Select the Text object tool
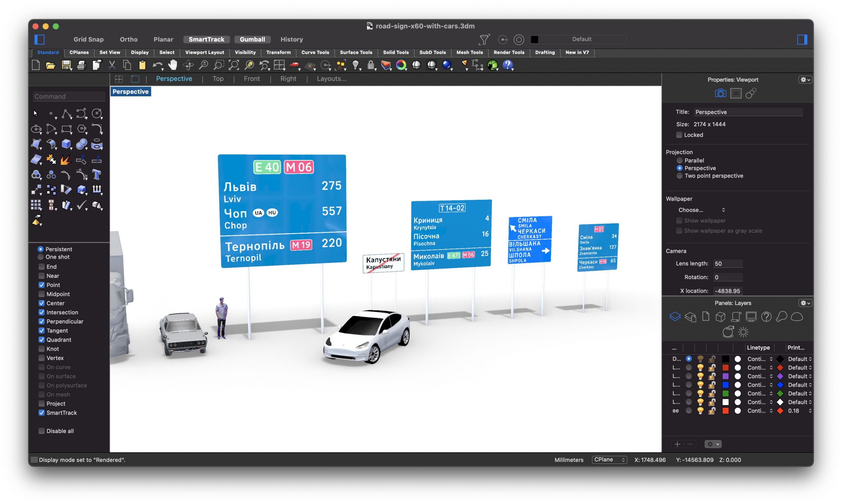Viewport: 842px width, 504px height. (x=96, y=175)
